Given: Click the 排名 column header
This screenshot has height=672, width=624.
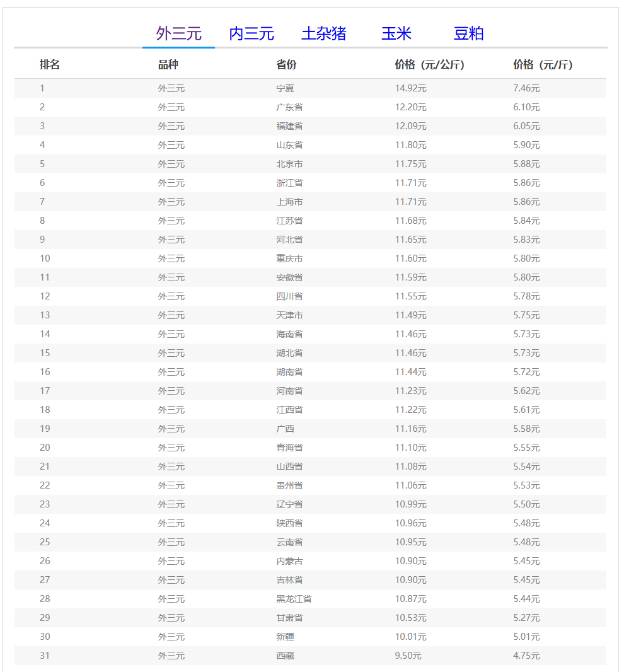Looking at the screenshot, I should click(x=50, y=64).
